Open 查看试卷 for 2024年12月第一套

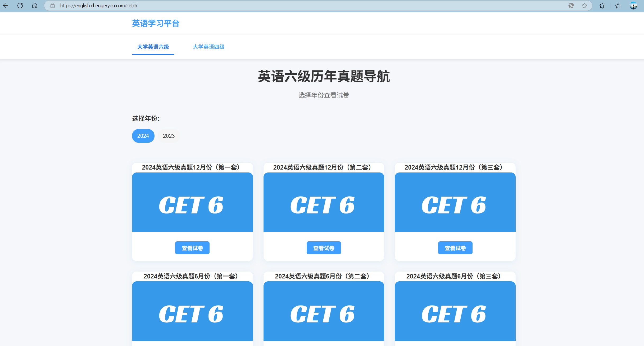[x=192, y=248]
